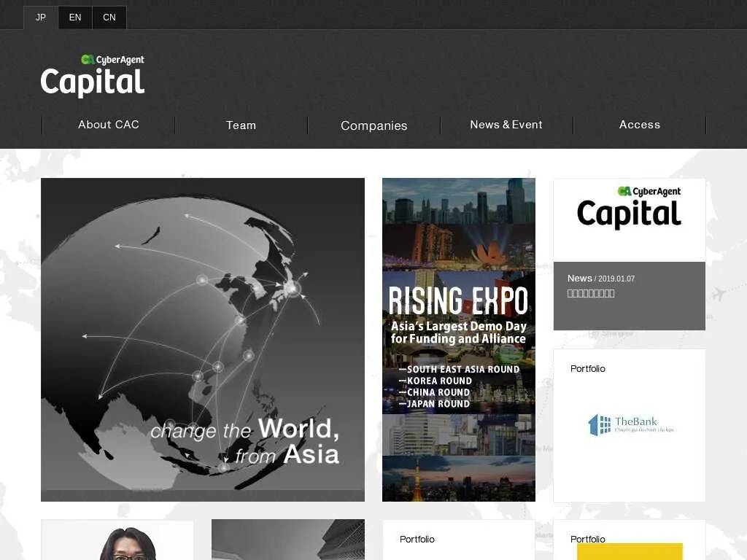Open the Team menu item
747x560 pixels.
(241, 125)
